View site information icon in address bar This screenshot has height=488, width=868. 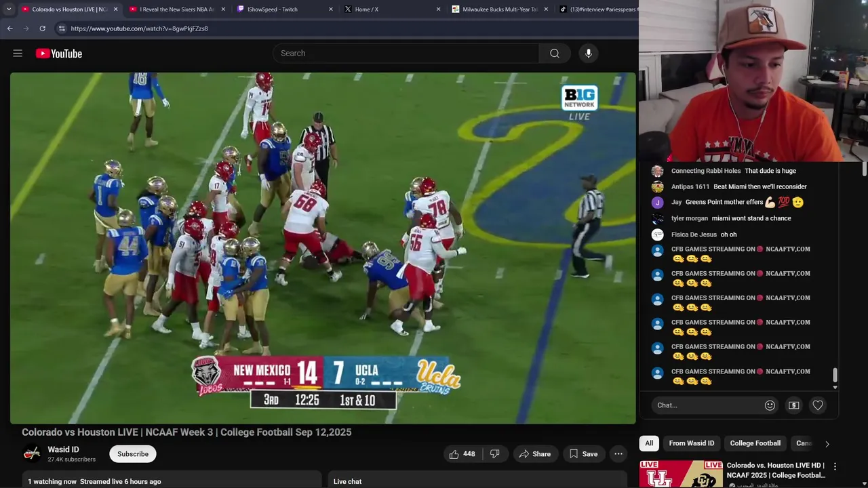coord(62,28)
